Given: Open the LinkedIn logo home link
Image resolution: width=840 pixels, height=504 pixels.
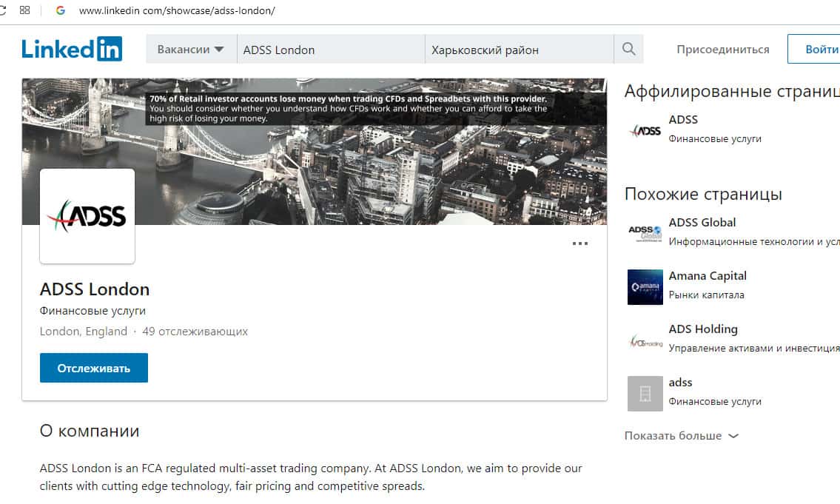Looking at the screenshot, I should [x=72, y=50].
